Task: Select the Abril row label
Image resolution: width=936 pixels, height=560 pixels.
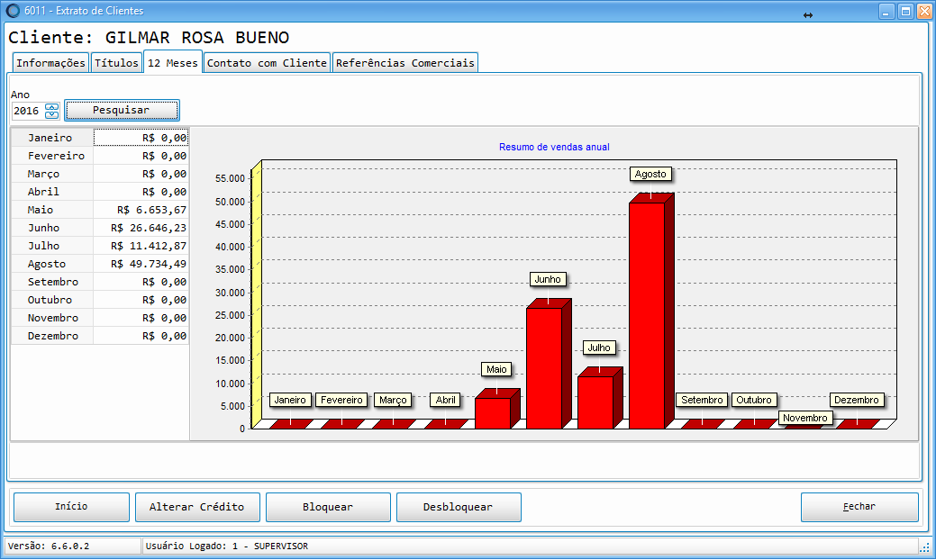Action: [x=52, y=192]
